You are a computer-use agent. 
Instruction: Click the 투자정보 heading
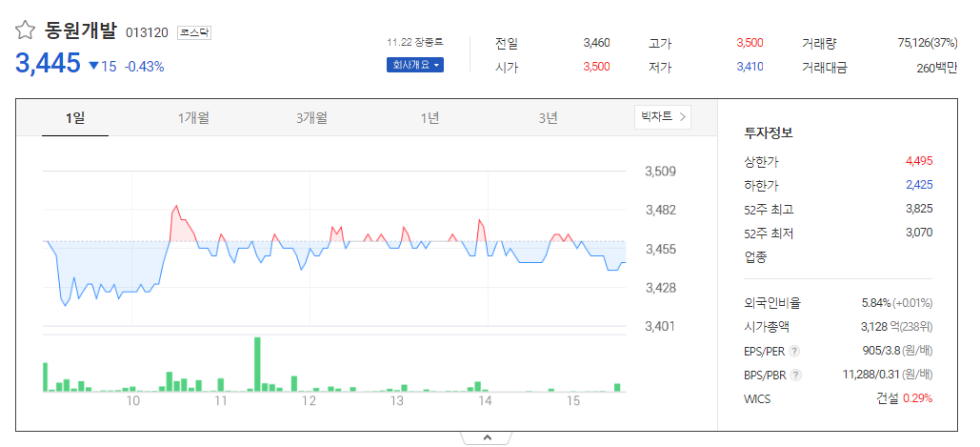pos(769,132)
